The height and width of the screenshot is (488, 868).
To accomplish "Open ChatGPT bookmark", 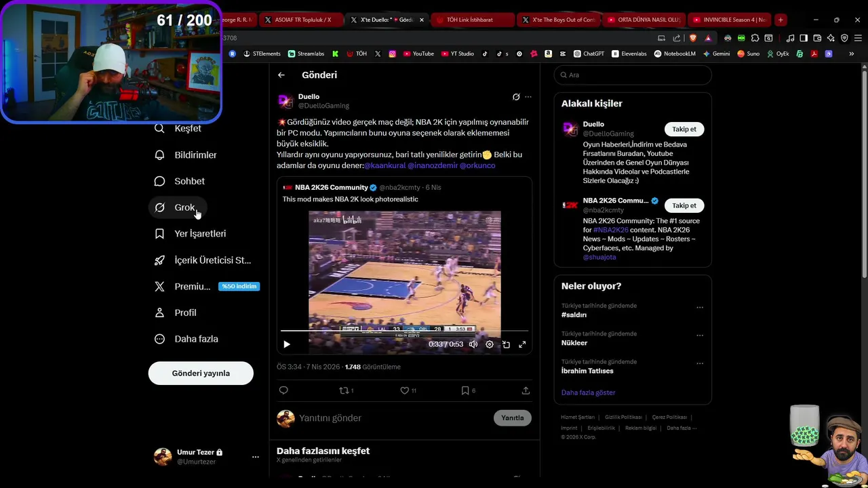I will [589, 54].
